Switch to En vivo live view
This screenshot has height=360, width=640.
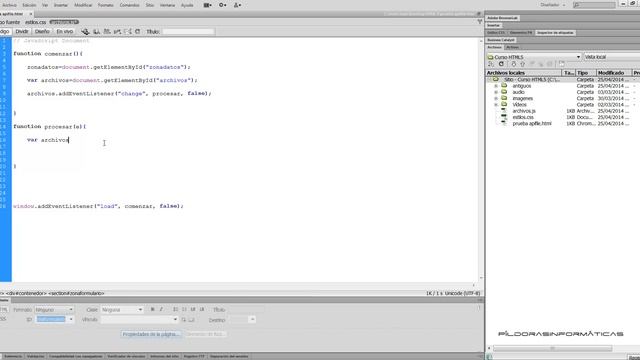[x=64, y=31]
